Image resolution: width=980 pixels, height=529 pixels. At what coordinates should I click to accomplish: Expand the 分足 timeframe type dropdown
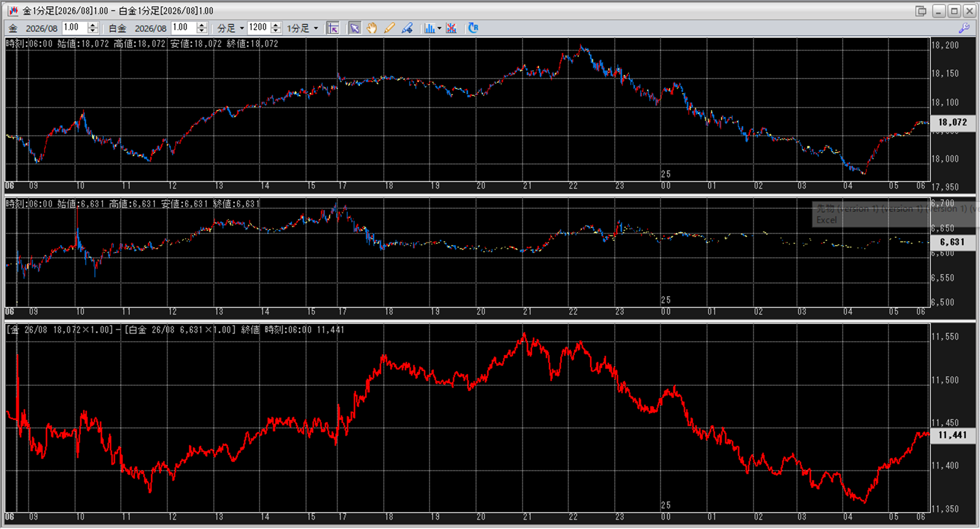[x=241, y=28]
